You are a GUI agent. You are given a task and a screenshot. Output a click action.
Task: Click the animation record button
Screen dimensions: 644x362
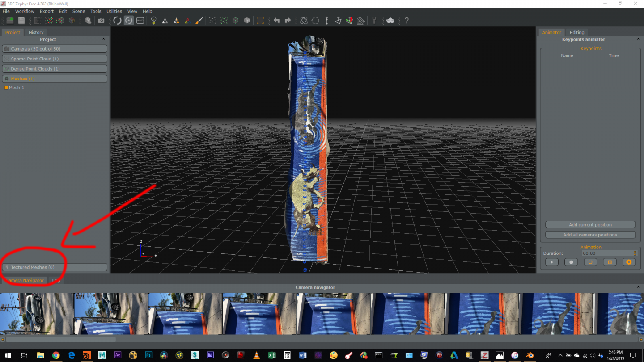pyautogui.click(x=571, y=262)
